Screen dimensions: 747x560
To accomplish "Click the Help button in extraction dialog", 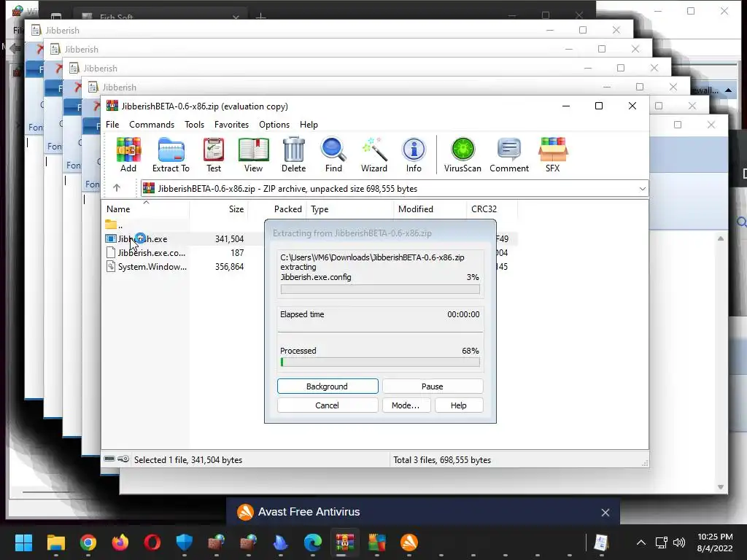I will pyautogui.click(x=459, y=405).
